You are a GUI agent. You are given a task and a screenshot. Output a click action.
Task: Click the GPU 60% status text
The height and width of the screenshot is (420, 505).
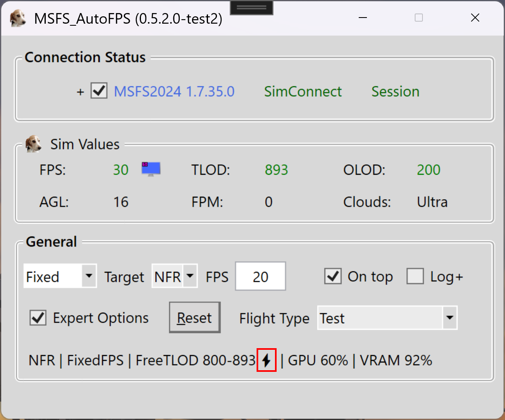318,360
